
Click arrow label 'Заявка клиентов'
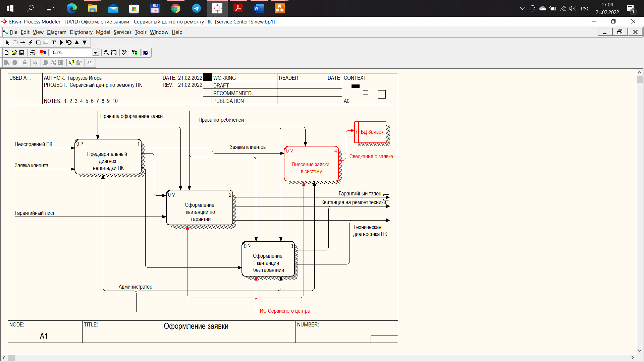pyautogui.click(x=248, y=147)
